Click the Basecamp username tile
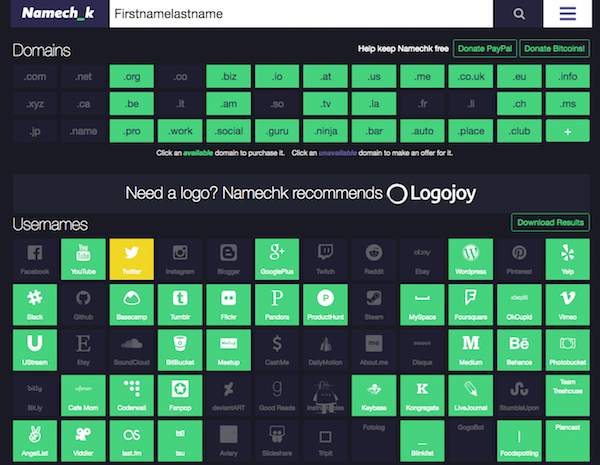The width and height of the screenshot is (600, 465). click(x=132, y=305)
